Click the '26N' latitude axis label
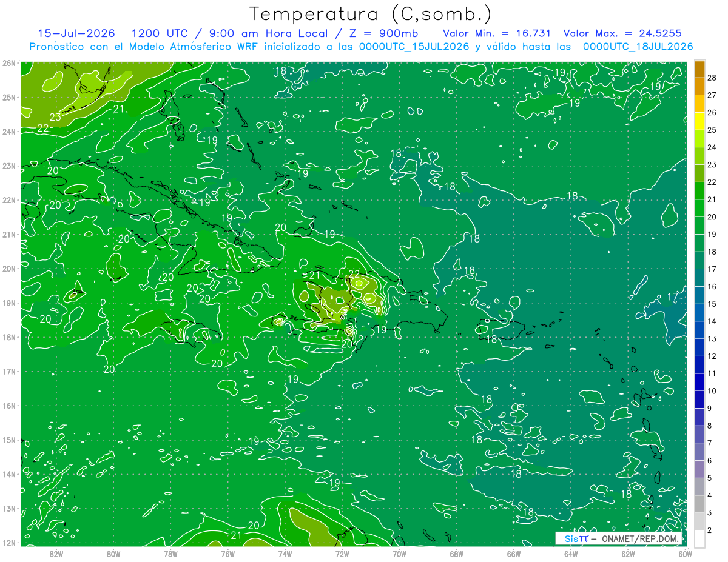 [8, 63]
